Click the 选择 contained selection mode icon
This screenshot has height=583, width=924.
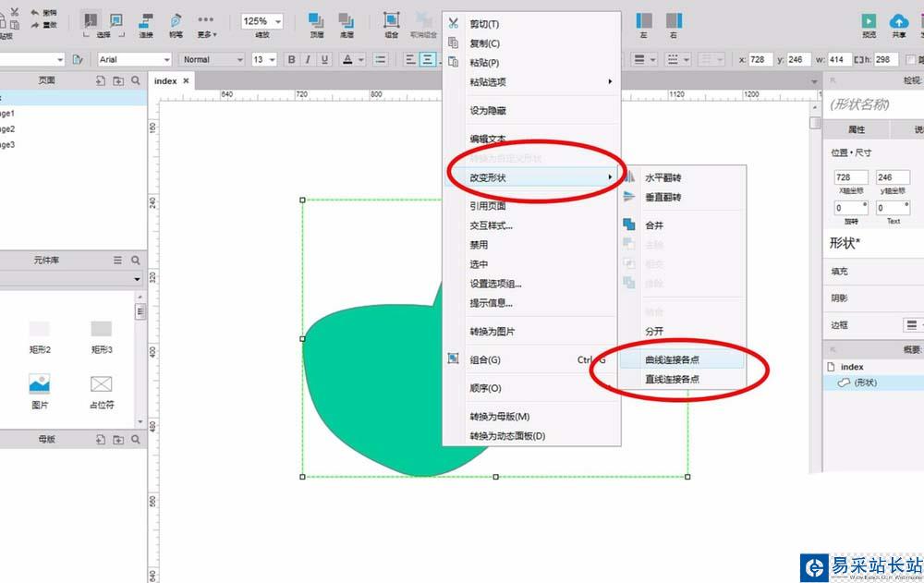click(x=91, y=20)
